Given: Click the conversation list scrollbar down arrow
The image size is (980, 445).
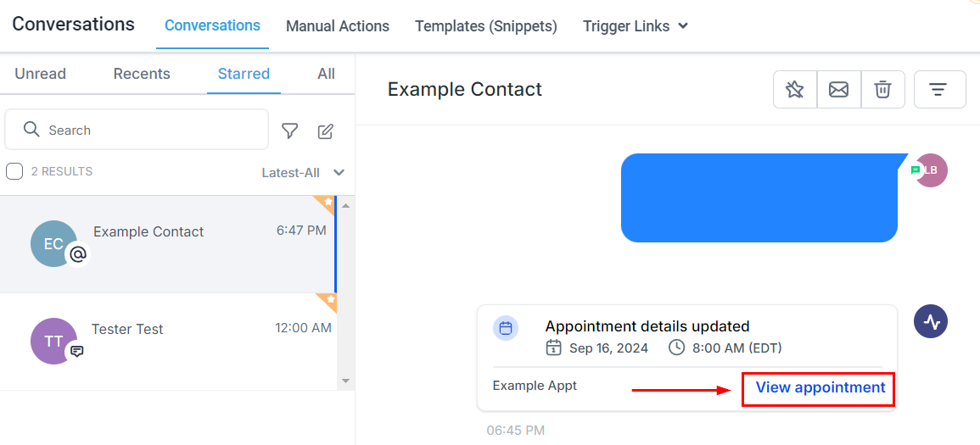Looking at the screenshot, I should 345,380.
